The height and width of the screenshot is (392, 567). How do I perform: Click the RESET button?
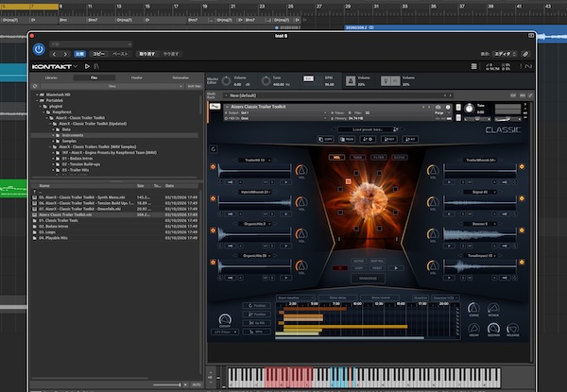pos(376,267)
